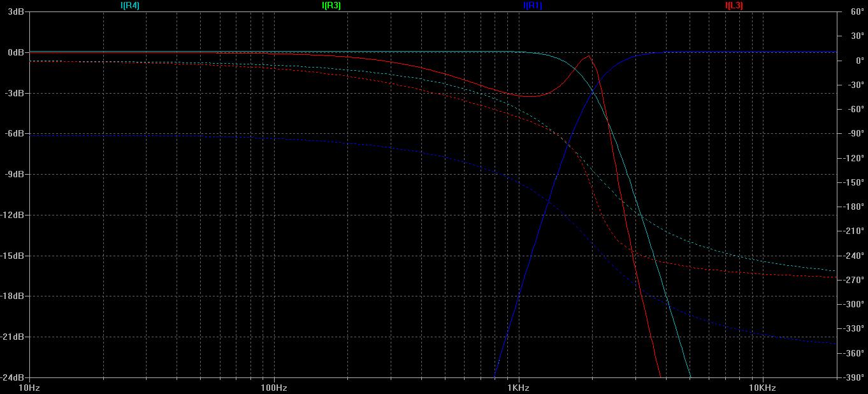The image size is (868, 394).
Task: Select the green I(R3) trace label
Action: [x=331, y=5]
